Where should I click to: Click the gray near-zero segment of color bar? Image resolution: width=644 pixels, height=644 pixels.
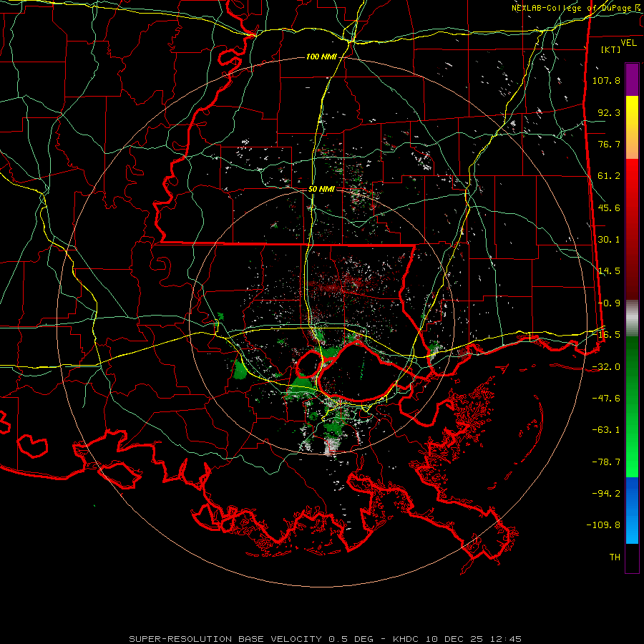[x=632, y=318]
